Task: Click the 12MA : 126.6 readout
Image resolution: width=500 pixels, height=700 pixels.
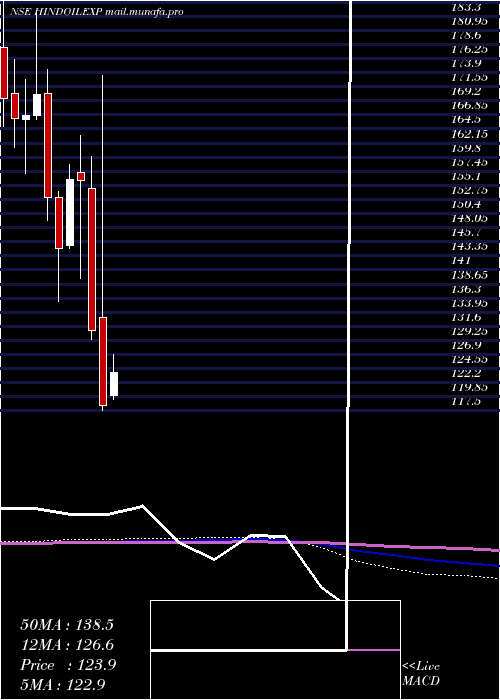Action: pos(67,645)
